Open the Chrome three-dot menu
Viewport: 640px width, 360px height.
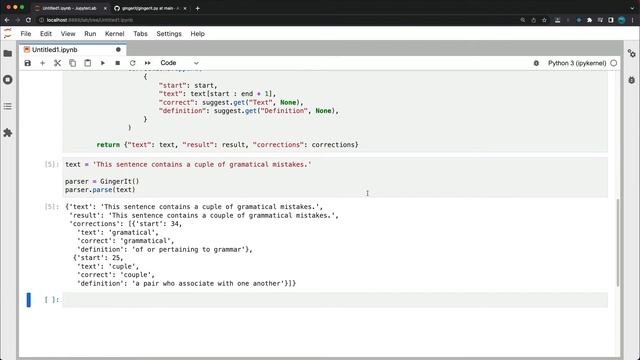point(633,20)
